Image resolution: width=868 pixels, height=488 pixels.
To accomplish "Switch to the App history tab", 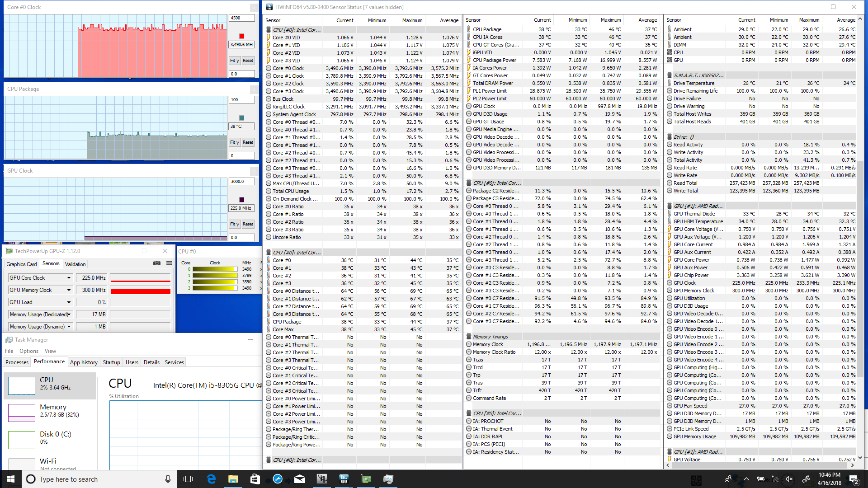I will 84,362.
